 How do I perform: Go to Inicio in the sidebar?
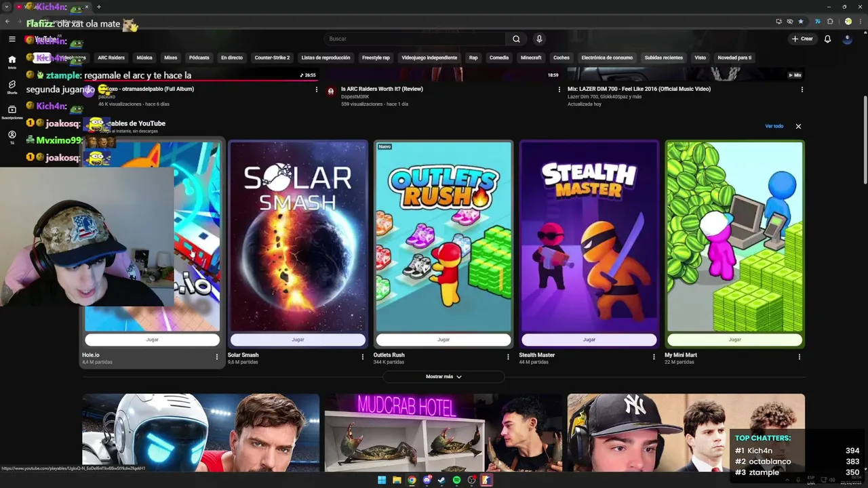[x=12, y=62]
